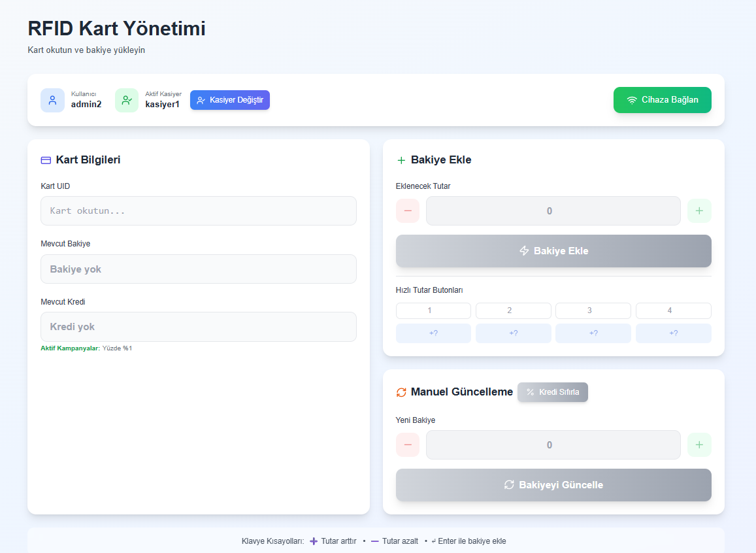756x553 pixels.
Task: Decrease Yeni Bakiye with the minus icon
Action: point(408,444)
